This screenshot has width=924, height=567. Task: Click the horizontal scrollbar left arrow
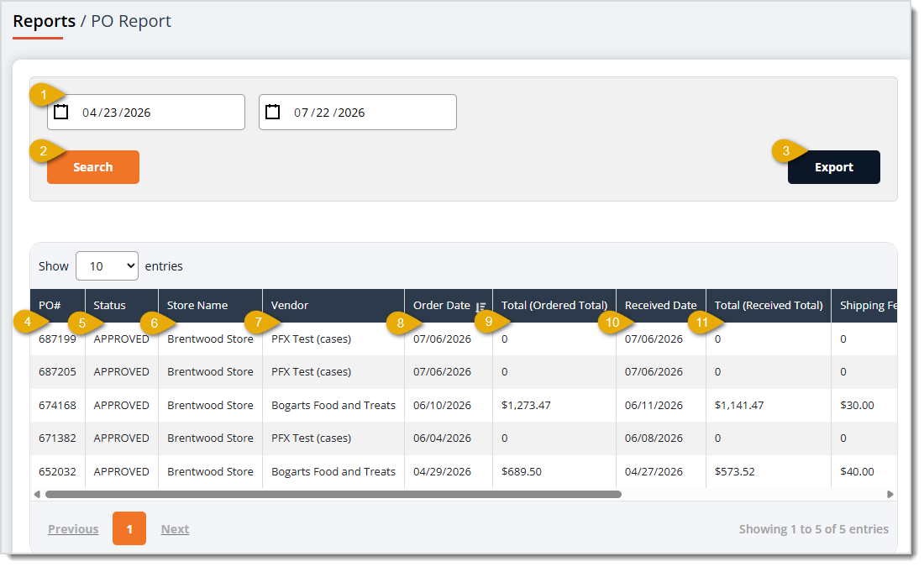(x=37, y=495)
